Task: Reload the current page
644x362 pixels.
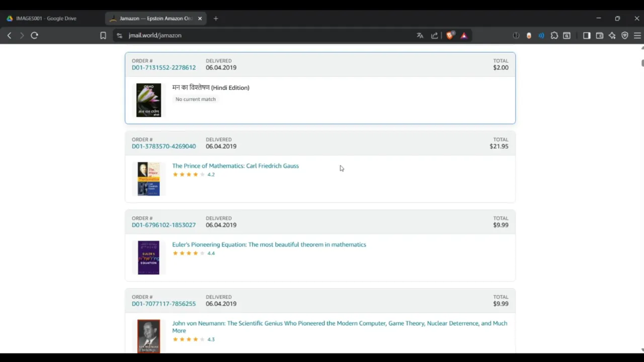Action: coord(34,36)
